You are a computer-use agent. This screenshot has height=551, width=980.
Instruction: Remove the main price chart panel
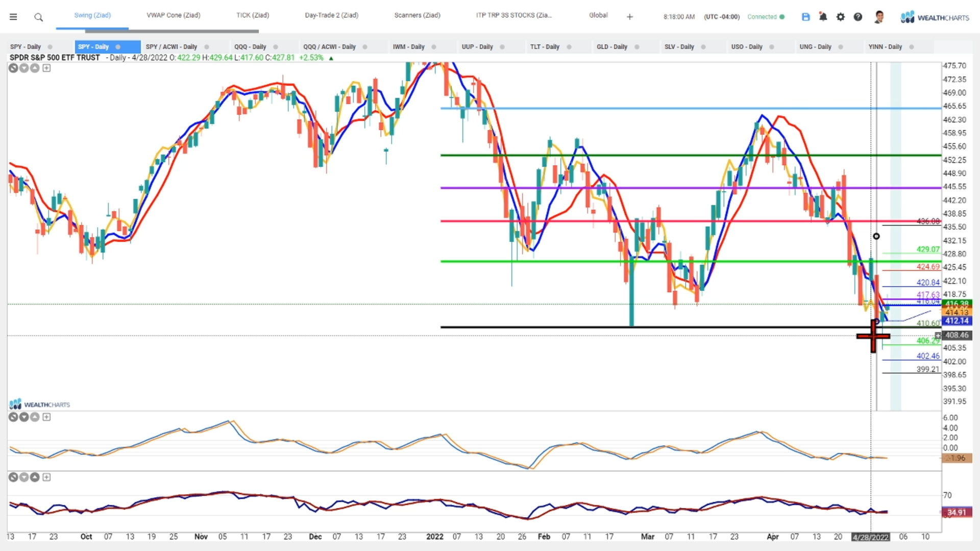click(x=13, y=68)
